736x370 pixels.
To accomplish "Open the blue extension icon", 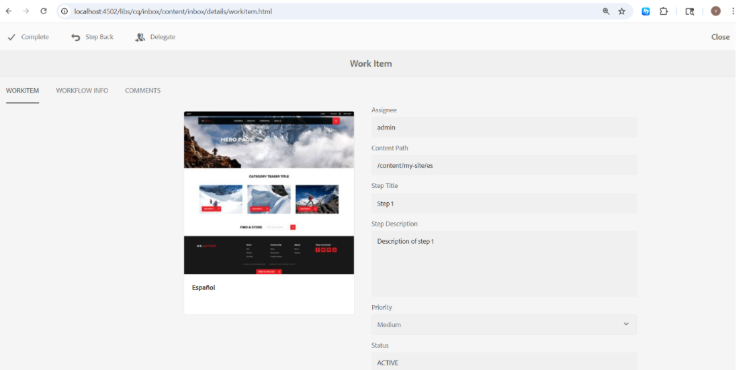I will pos(646,11).
